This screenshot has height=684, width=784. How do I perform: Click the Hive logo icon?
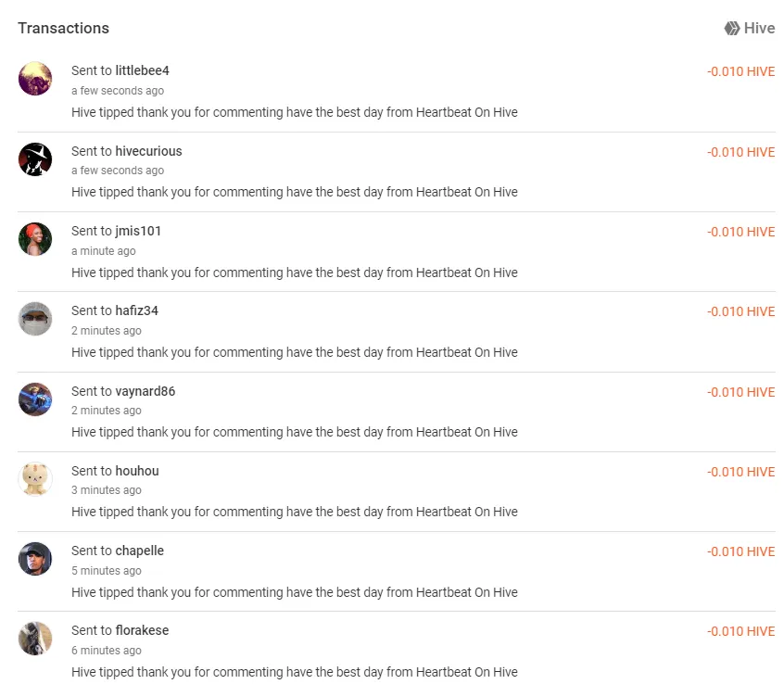click(x=732, y=29)
